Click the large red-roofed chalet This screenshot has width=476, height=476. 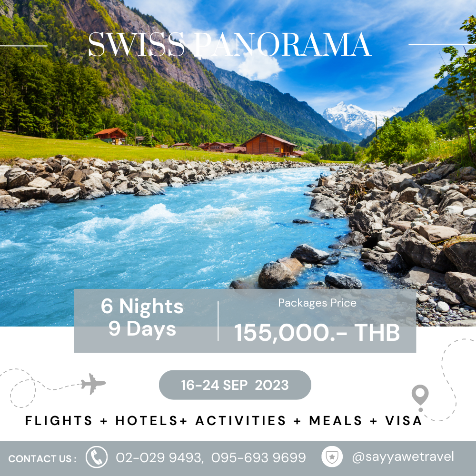tap(268, 145)
